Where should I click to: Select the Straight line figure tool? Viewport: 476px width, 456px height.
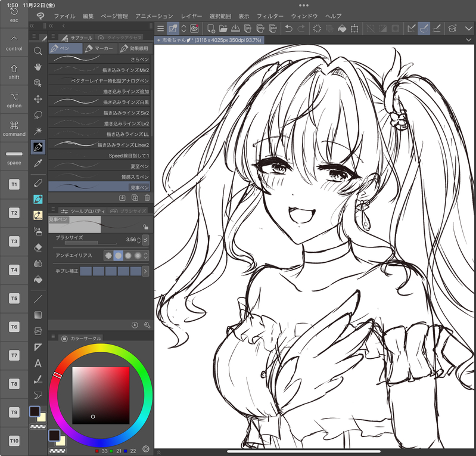[x=38, y=299]
